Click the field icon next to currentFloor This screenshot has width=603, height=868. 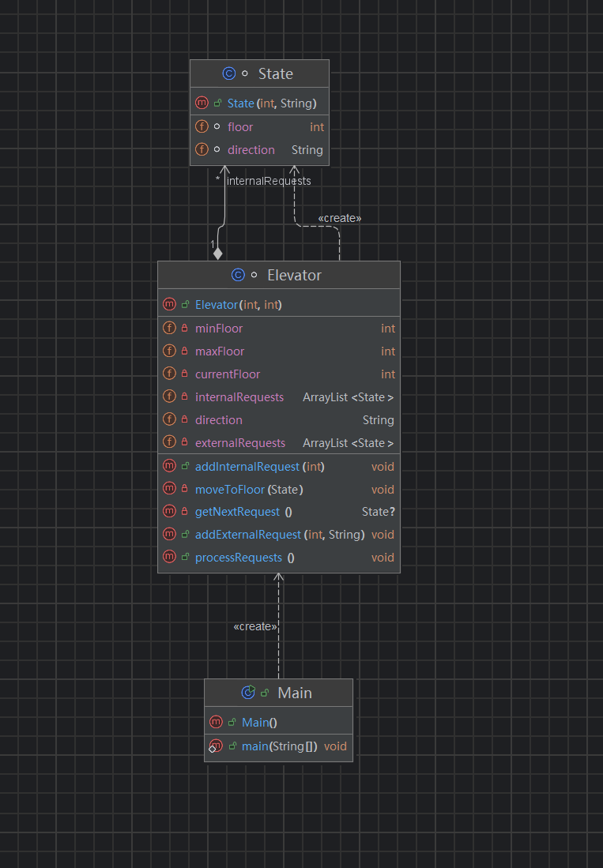click(169, 374)
